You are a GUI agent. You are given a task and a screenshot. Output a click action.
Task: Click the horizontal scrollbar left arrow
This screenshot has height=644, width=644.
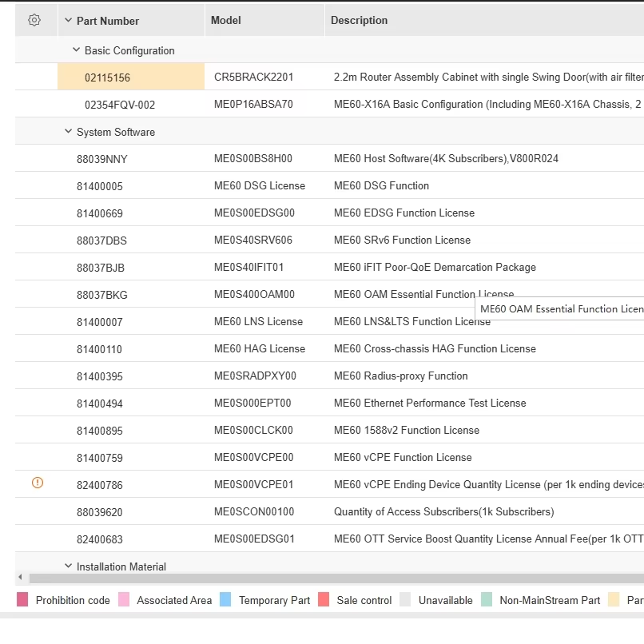click(20, 578)
